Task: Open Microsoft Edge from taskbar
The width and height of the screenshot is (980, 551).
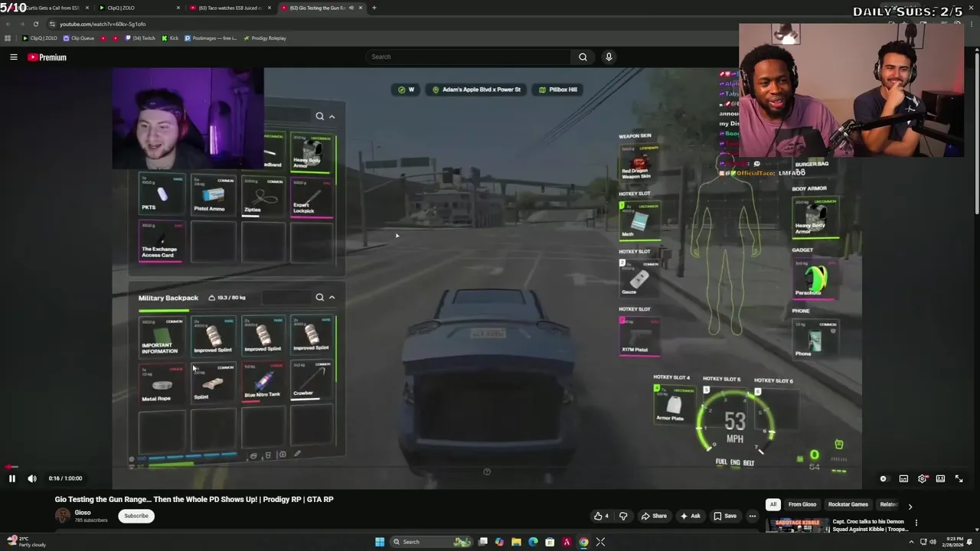Action: 533,542
